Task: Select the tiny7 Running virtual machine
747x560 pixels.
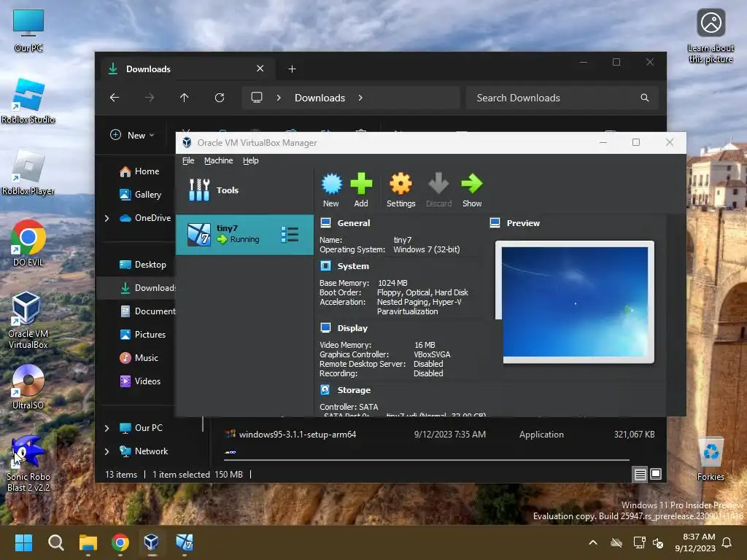Action: [244, 234]
